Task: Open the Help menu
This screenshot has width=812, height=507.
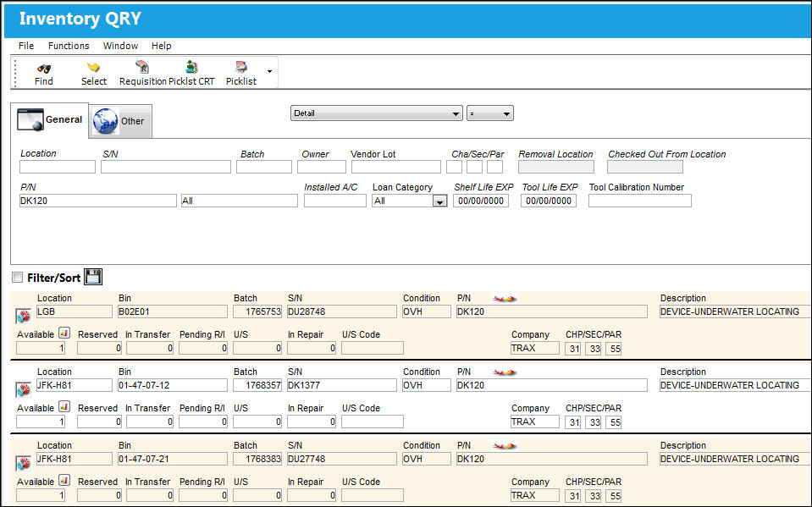Action: point(161,46)
